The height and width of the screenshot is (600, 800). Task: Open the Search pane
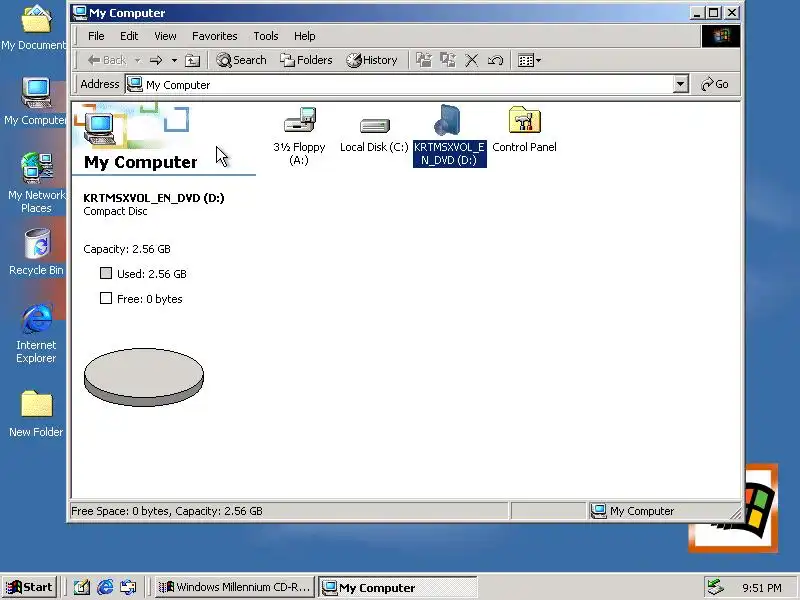coord(241,60)
